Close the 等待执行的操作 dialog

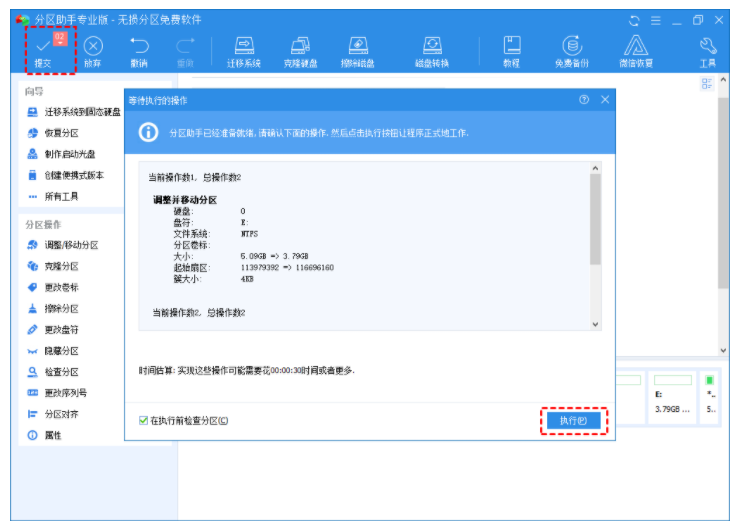coord(605,100)
